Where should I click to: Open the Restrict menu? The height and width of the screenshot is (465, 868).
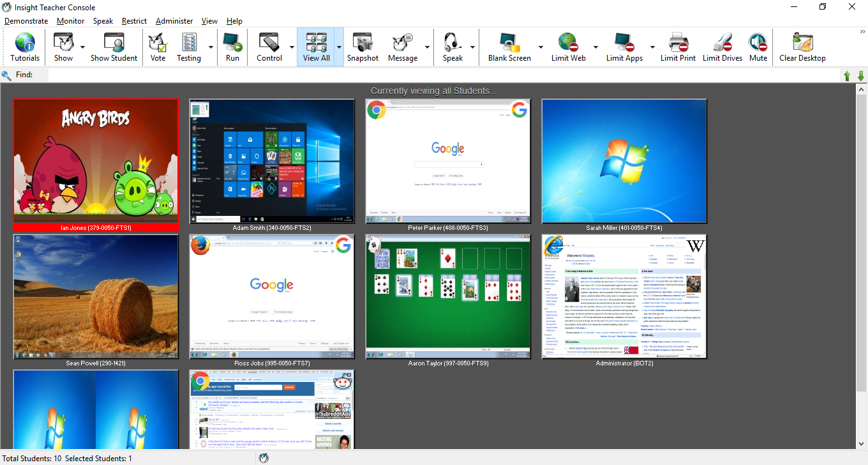pos(134,21)
